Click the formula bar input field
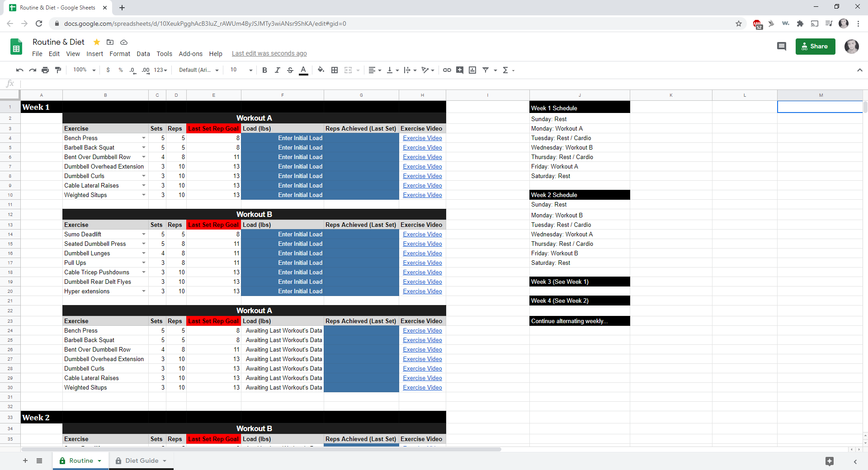Image resolution: width=868 pixels, height=470 pixels. point(407,84)
